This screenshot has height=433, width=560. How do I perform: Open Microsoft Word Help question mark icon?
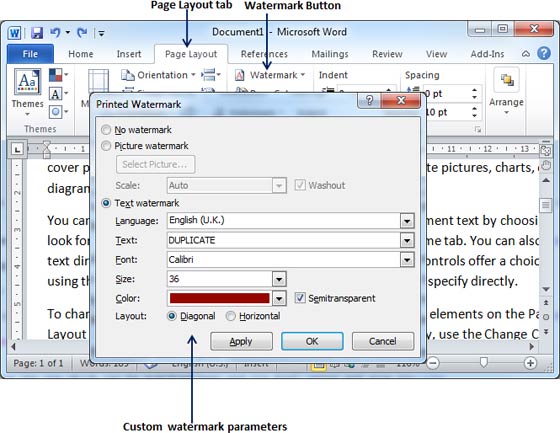[544, 54]
